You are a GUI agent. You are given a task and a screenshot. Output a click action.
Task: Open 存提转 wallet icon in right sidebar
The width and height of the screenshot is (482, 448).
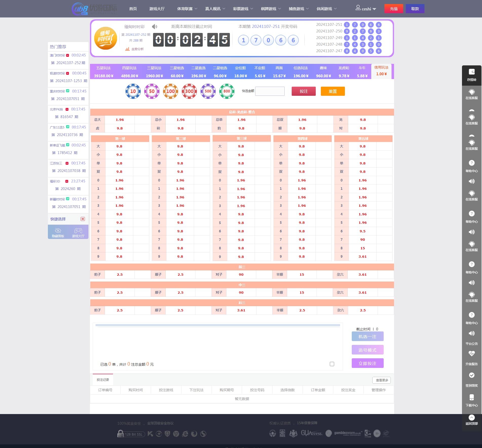[471, 72]
